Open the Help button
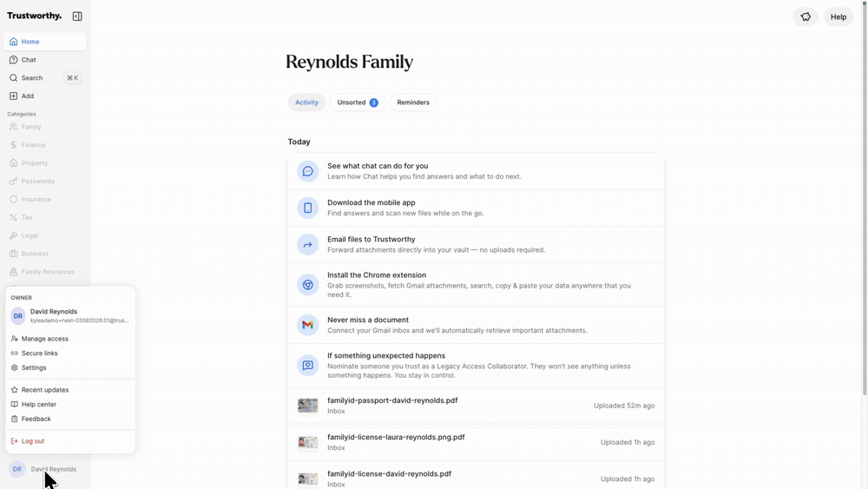The image size is (868, 489). pos(838,17)
